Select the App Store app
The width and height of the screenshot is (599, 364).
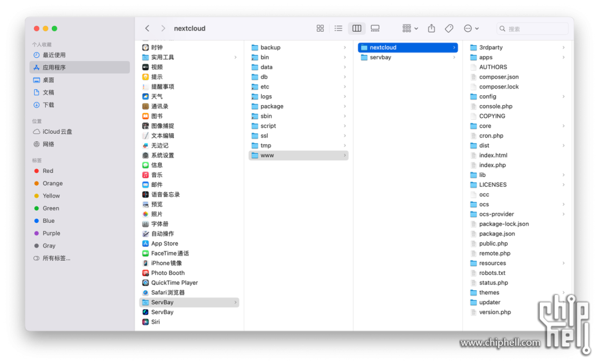click(189, 244)
